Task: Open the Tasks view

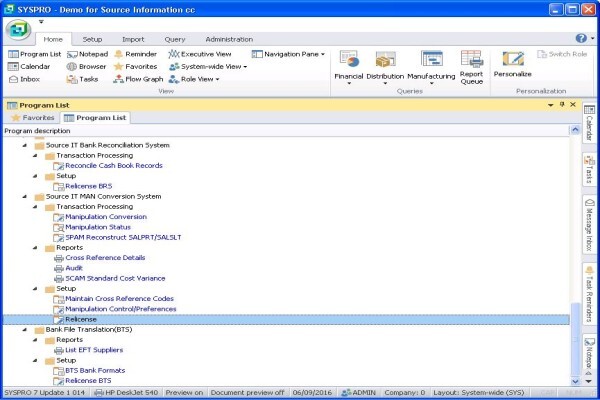Action: pos(83,79)
